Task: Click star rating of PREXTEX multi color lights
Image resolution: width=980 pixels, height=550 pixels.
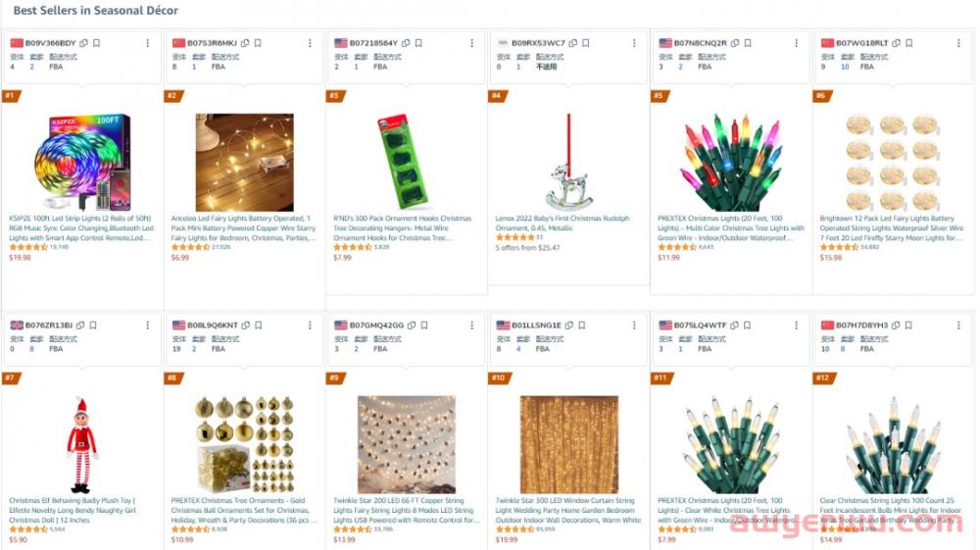Action: [677, 247]
